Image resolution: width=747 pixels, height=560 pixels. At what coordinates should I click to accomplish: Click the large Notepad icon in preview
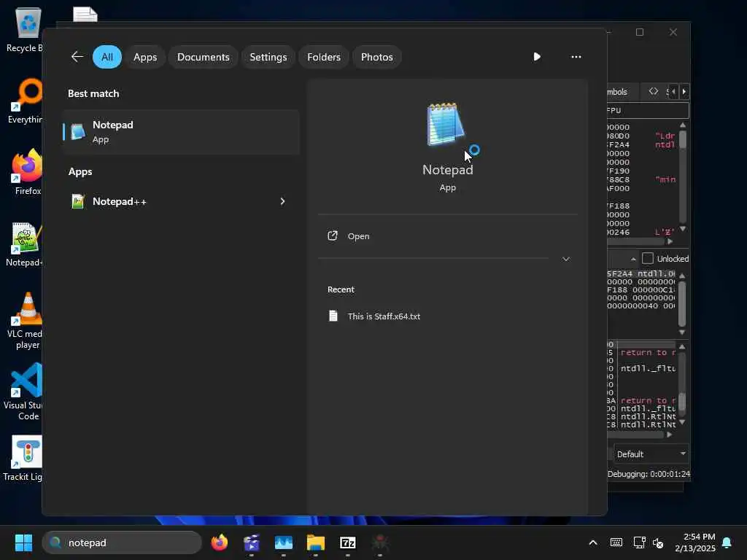(x=446, y=125)
